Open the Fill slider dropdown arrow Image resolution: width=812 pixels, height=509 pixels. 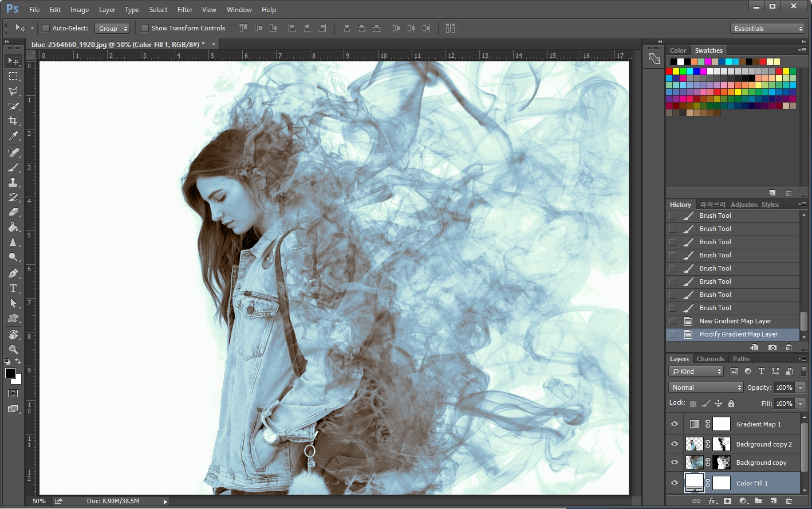[x=801, y=404]
